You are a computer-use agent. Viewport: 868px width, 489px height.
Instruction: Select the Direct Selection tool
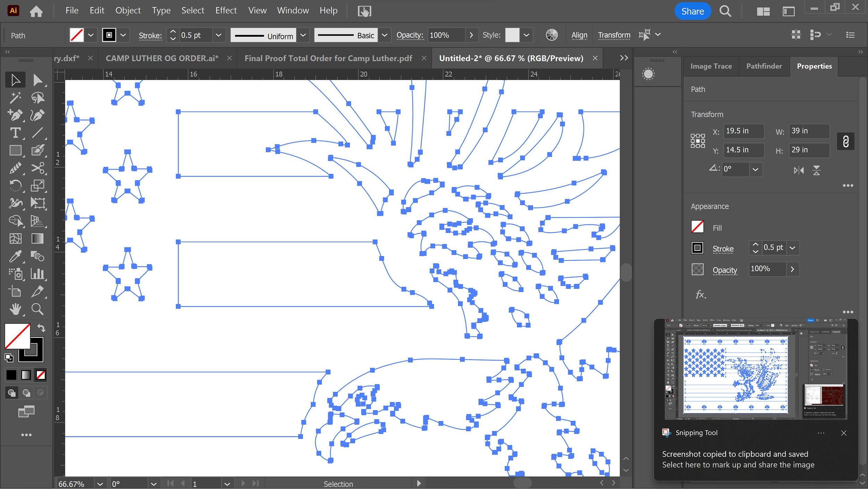(37, 80)
